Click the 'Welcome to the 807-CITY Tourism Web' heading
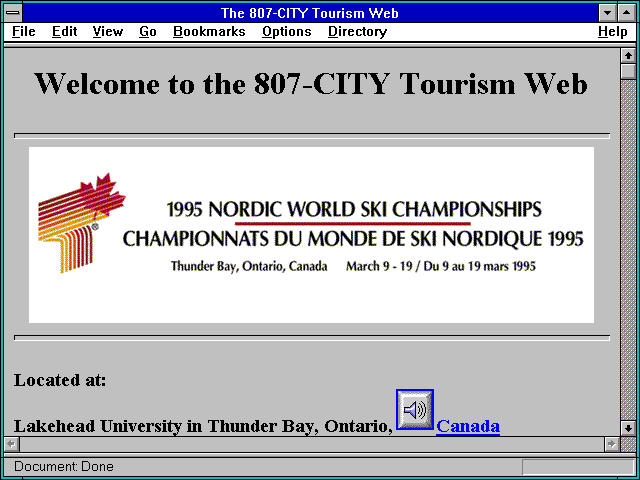The image size is (640, 480). click(x=311, y=84)
